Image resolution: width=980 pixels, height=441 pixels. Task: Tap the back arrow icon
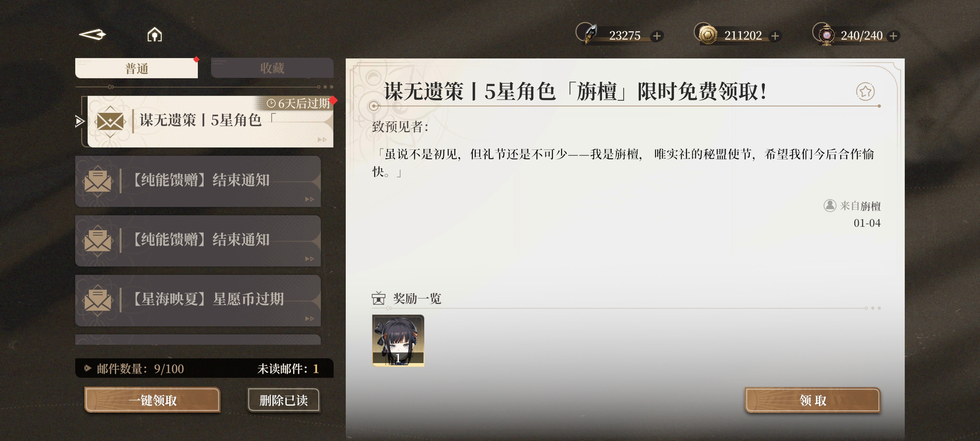click(x=92, y=35)
